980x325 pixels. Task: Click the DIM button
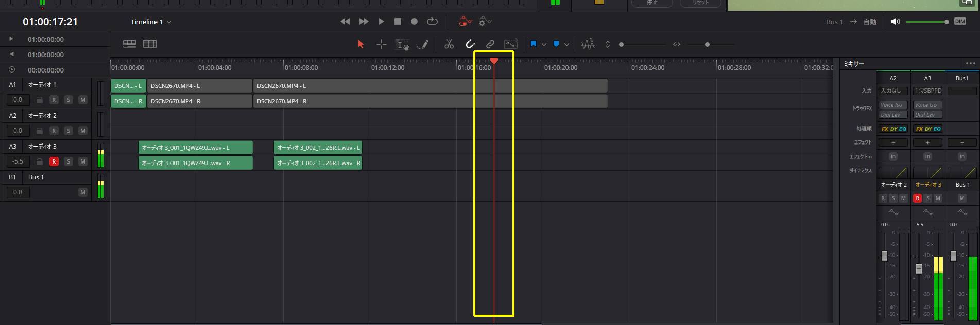click(960, 22)
